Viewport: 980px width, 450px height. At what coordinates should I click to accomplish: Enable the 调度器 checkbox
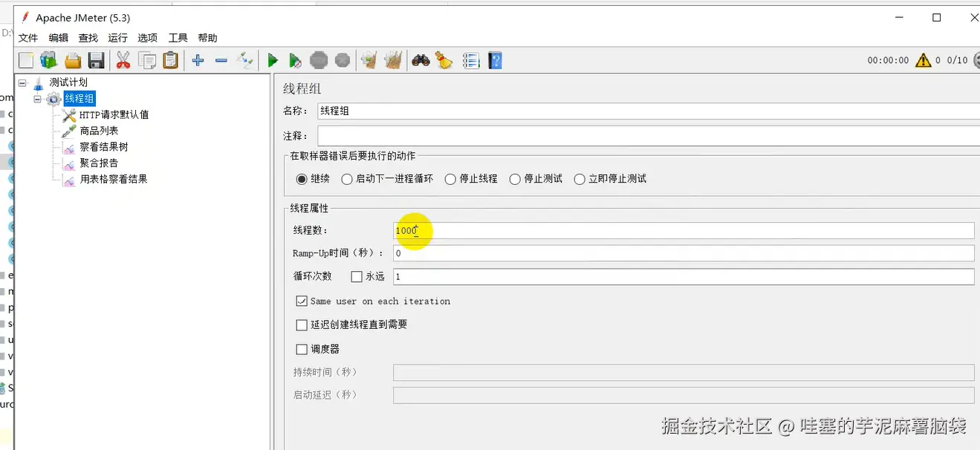(x=302, y=349)
